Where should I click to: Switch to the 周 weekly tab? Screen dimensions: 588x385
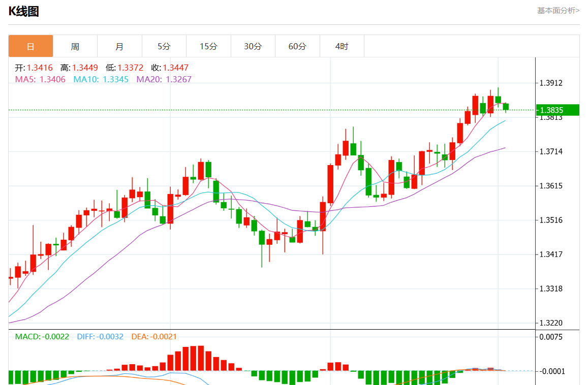click(75, 46)
